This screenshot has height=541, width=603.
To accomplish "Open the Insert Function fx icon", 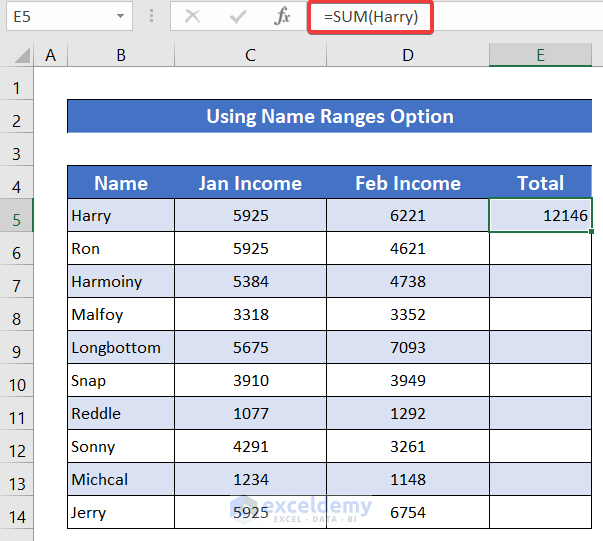I will click(x=283, y=17).
